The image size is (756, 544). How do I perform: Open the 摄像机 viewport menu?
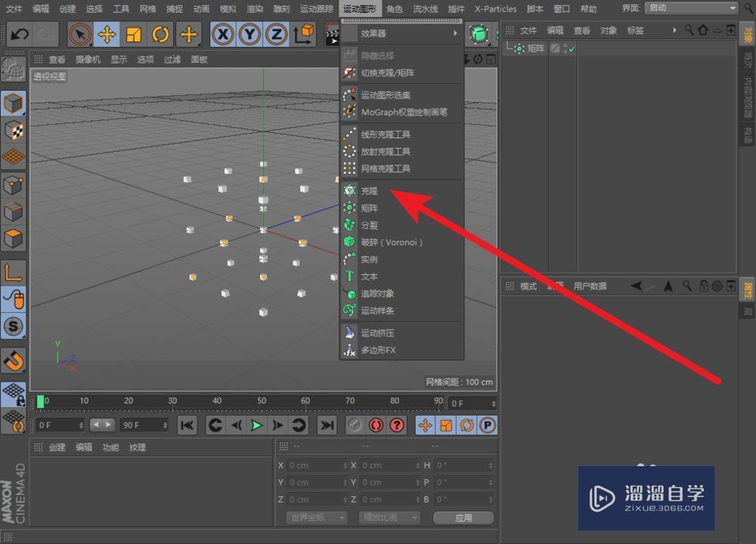tap(88, 59)
